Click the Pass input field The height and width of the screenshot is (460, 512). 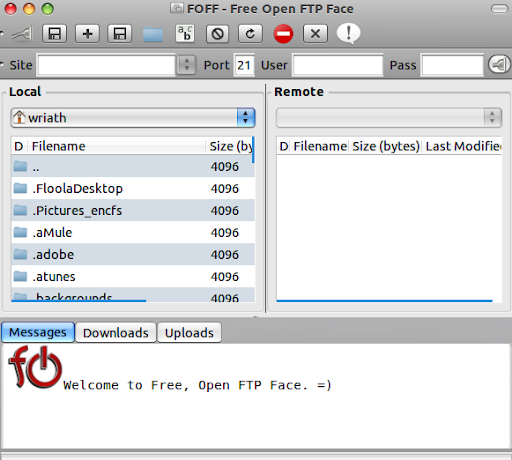[452, 65]
